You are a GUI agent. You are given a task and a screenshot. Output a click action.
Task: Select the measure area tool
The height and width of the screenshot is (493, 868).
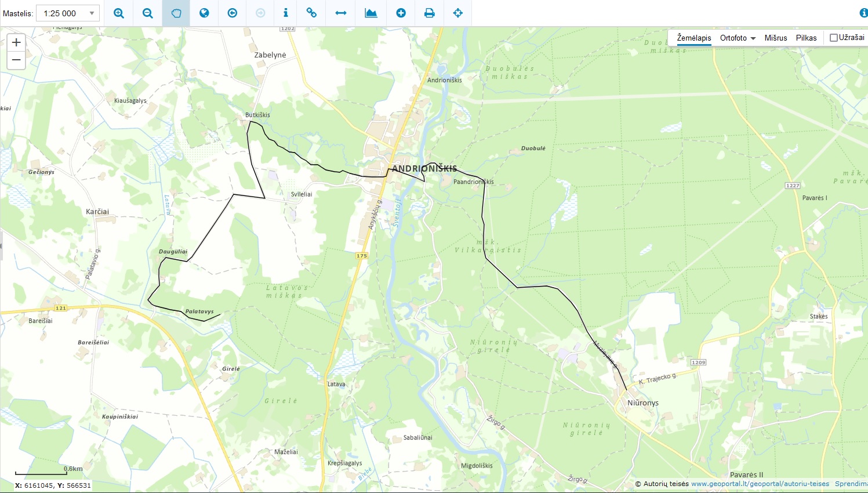pos(371,13)
